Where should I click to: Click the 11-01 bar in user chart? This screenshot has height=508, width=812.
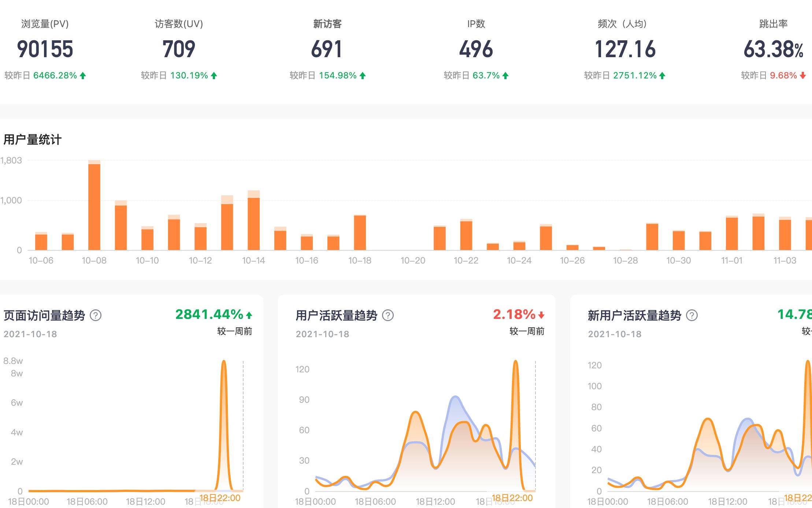[x=732, y=233]
